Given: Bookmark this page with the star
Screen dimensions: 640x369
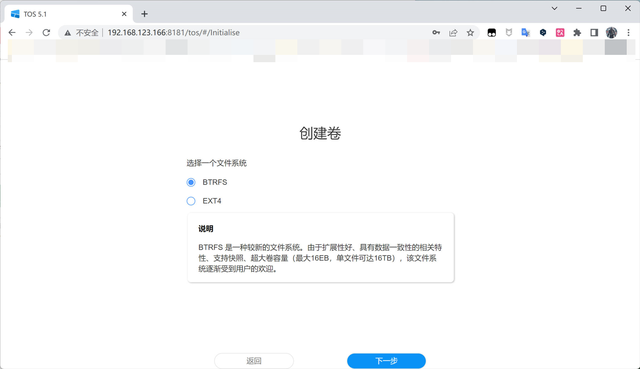Looking at the screenshot, I should point(470,33).
